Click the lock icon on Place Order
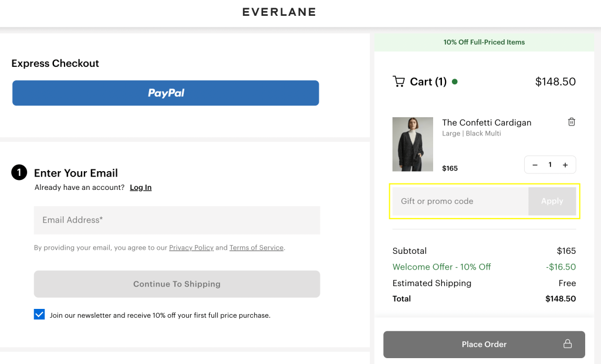Image resolution: width=601 pixels, height=364 pixels. click(x=568, y=344)
